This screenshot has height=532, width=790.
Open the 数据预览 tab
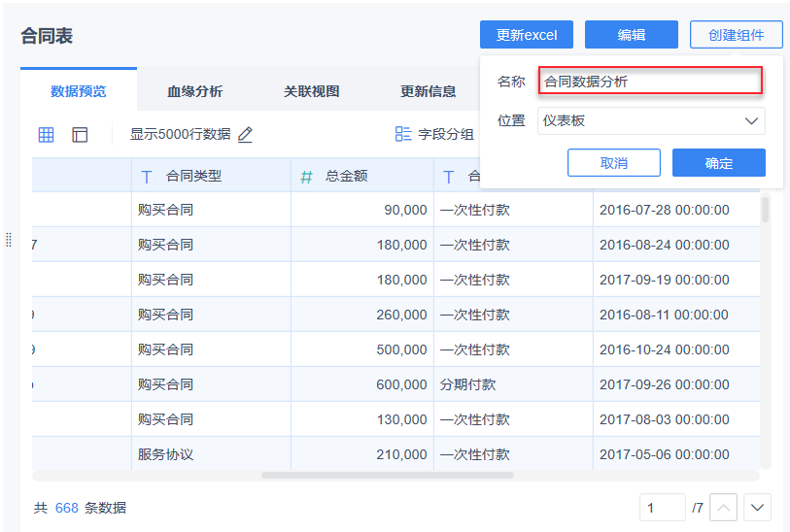point(79,91)
